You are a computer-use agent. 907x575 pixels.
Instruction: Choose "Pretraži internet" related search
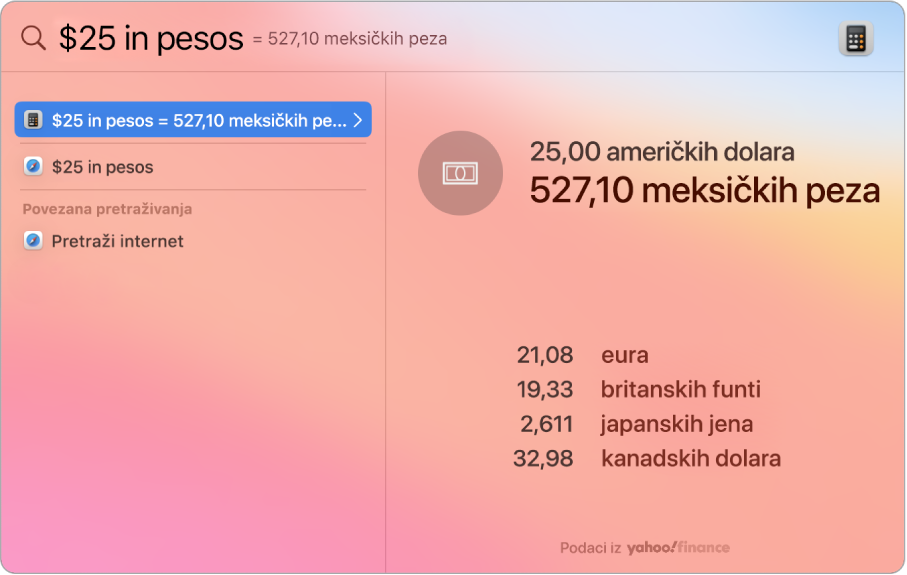click(193, 241)
